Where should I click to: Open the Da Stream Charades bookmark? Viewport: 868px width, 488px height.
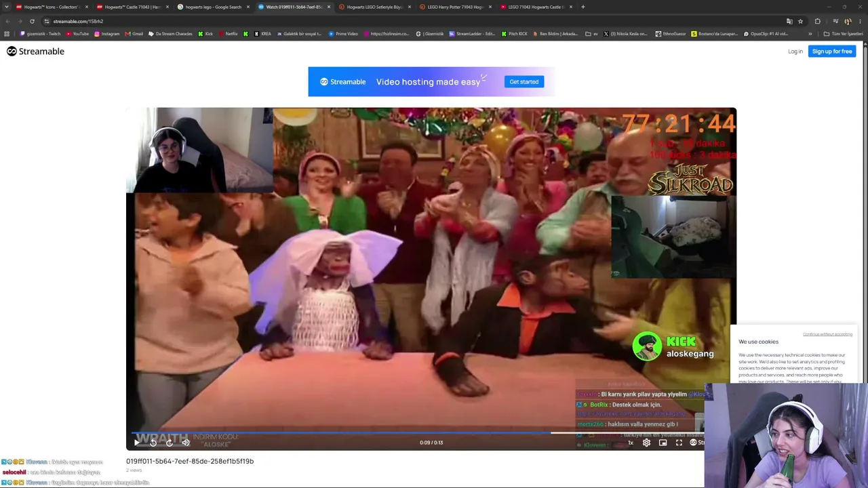click(170, 34)
